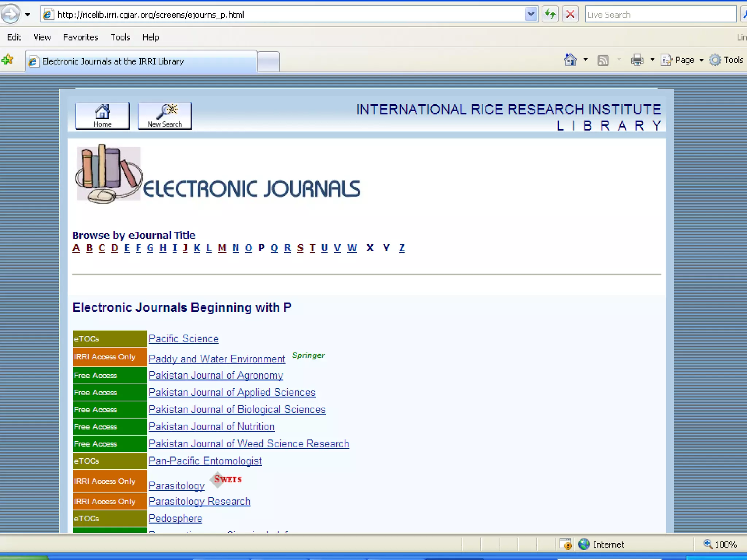This screenshot has width=747, height=560.
Task: Click the RSS feeds toolbar icon
Action: (603, 60)
